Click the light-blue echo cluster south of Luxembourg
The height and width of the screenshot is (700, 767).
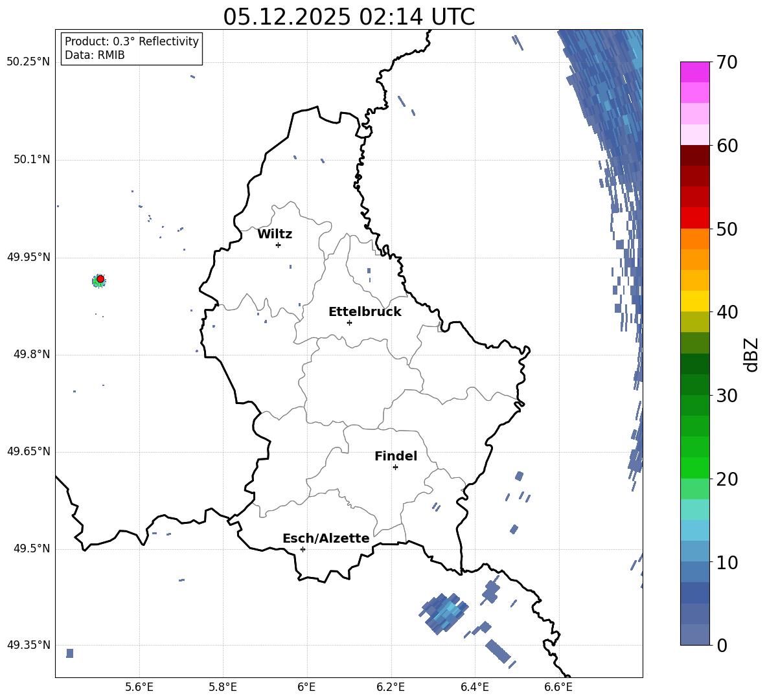[446, 613]
